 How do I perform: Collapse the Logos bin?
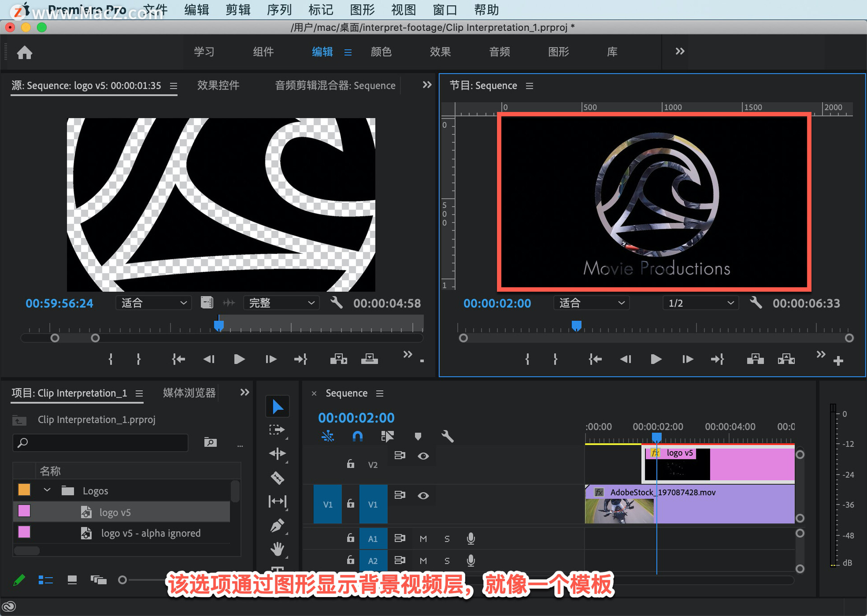tap(47, 490)
